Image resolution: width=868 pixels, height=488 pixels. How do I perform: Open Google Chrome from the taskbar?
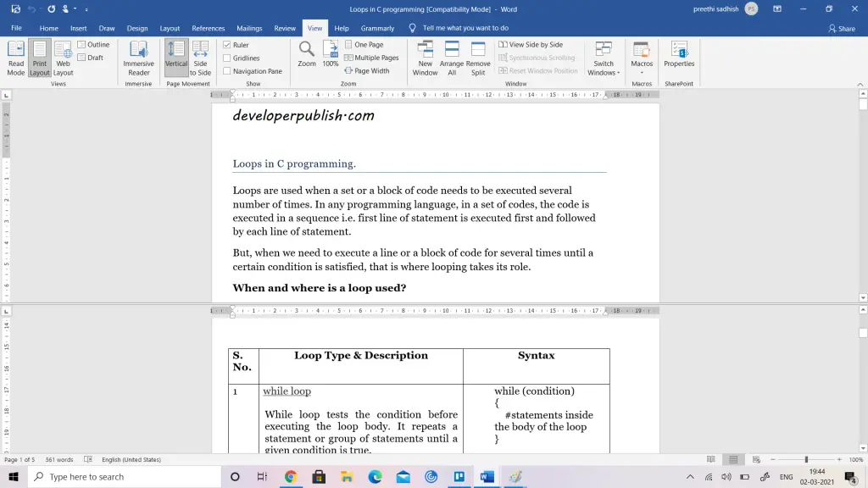coord(291,476)
